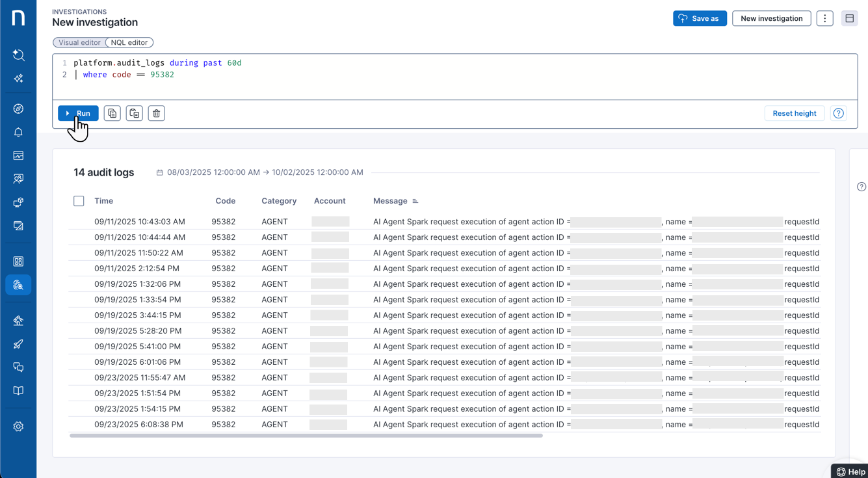Image resolution: width=868 pixels, height=478 pixels.
Task: Start a New investigation
Action: point(772,18)
